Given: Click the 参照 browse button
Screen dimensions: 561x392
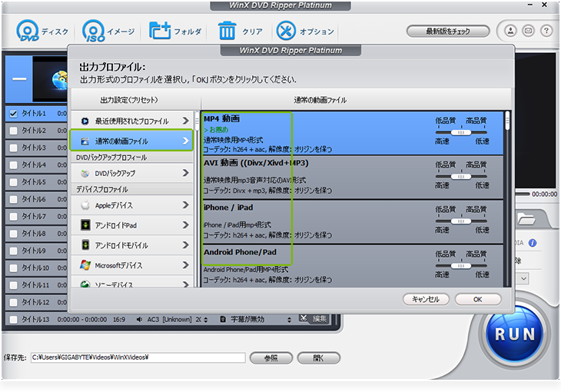Looking at the screenshot, I should 271,357.
